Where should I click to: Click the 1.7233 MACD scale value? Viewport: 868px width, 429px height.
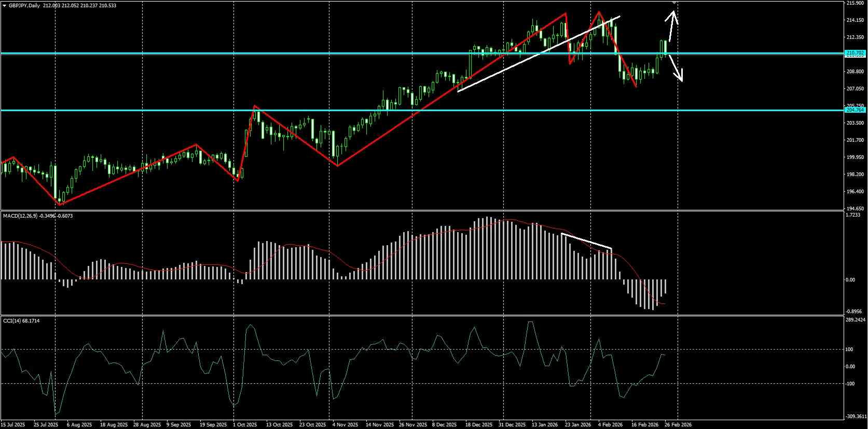pyautogui.click(x=853, y=214)
